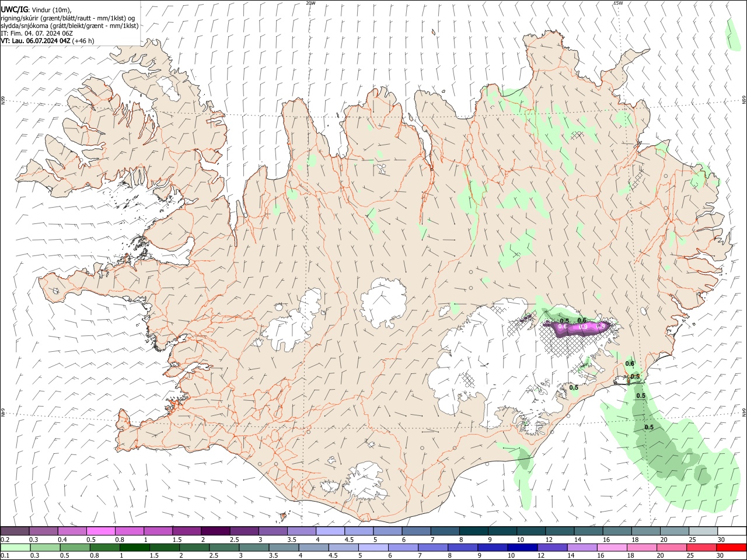Select the deep blue rain-scale swatch between 10 and 12

522,547
